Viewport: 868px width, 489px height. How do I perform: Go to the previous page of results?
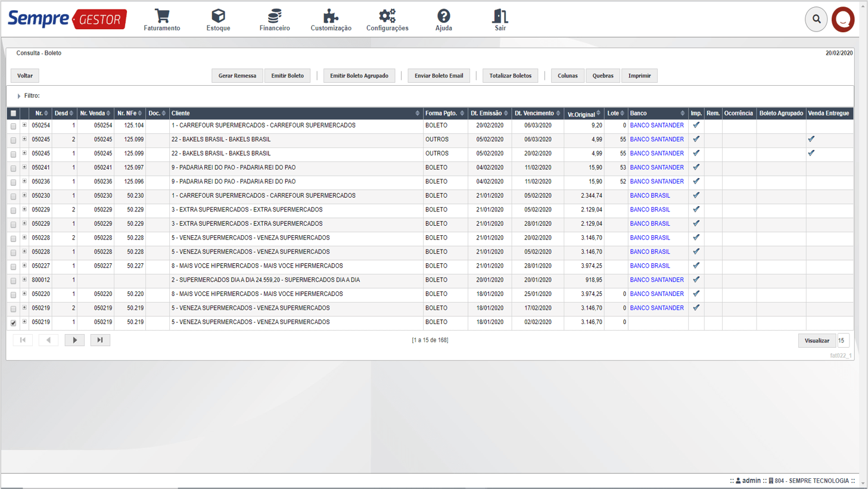tap(49, 340)
